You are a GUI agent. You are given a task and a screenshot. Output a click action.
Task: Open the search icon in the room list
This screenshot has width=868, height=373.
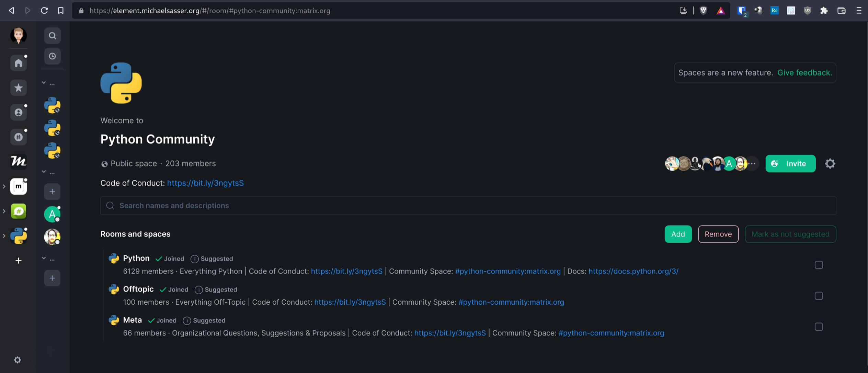[x=52, y=35]
